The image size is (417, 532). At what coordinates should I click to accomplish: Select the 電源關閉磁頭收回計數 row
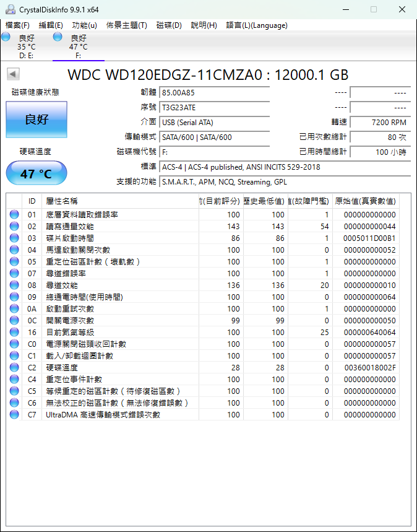203,344
